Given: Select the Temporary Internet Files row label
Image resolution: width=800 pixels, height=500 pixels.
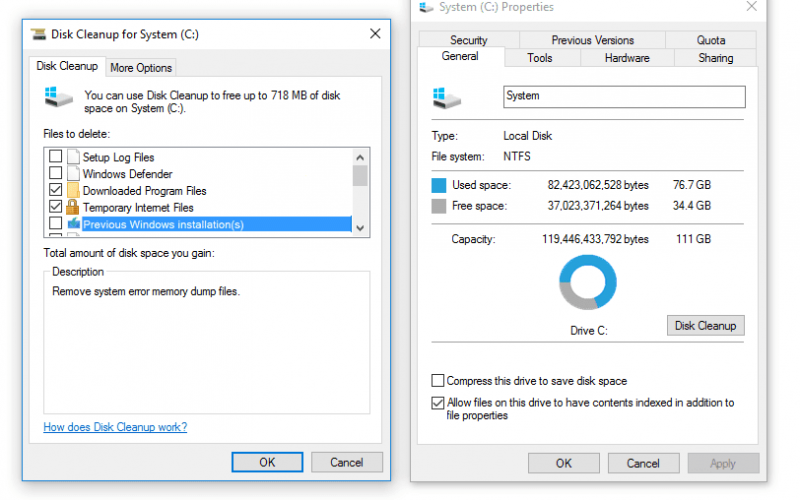Looking at the screenshot, I should point(138,208).
